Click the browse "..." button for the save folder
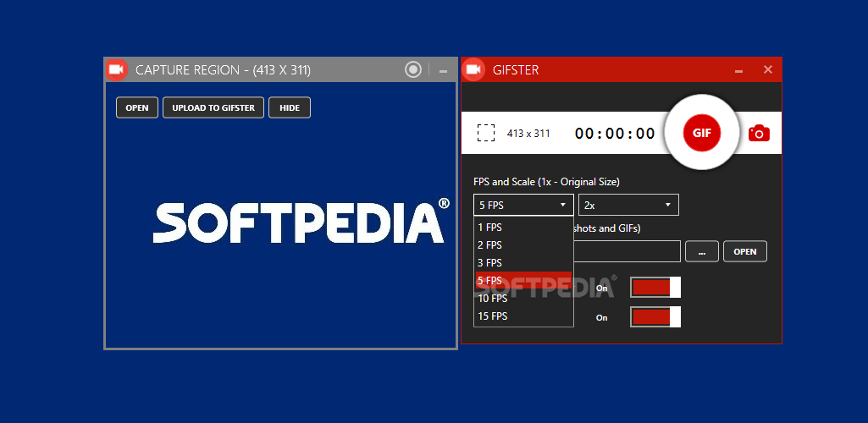Screen dimensions: 868x423 point(702,251)
